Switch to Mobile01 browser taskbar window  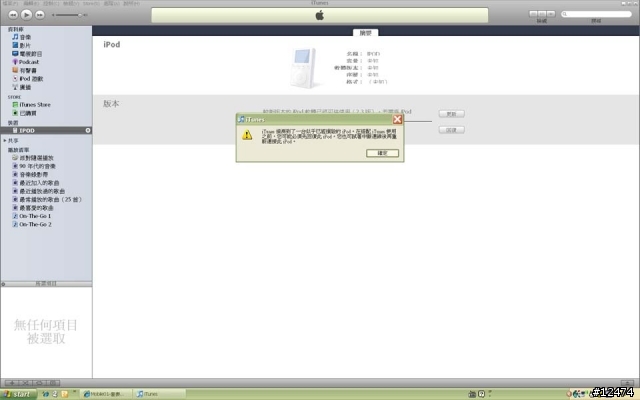tap(106, 394)
